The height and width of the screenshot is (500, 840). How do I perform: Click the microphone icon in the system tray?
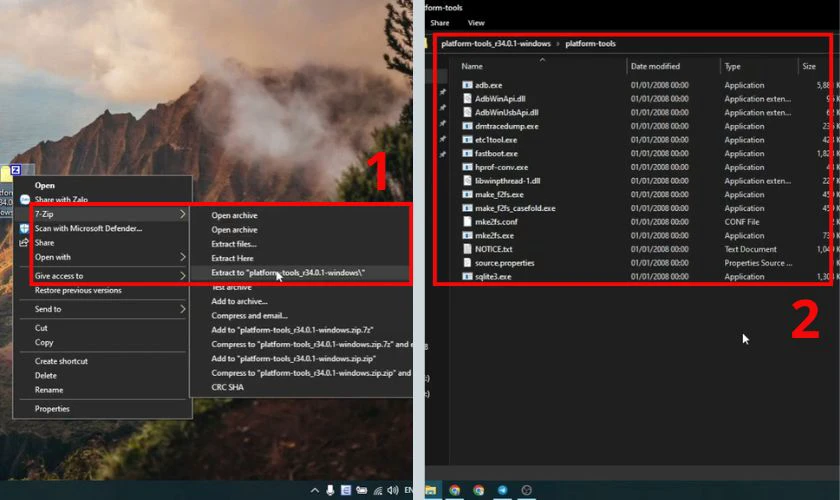[330, 490]
